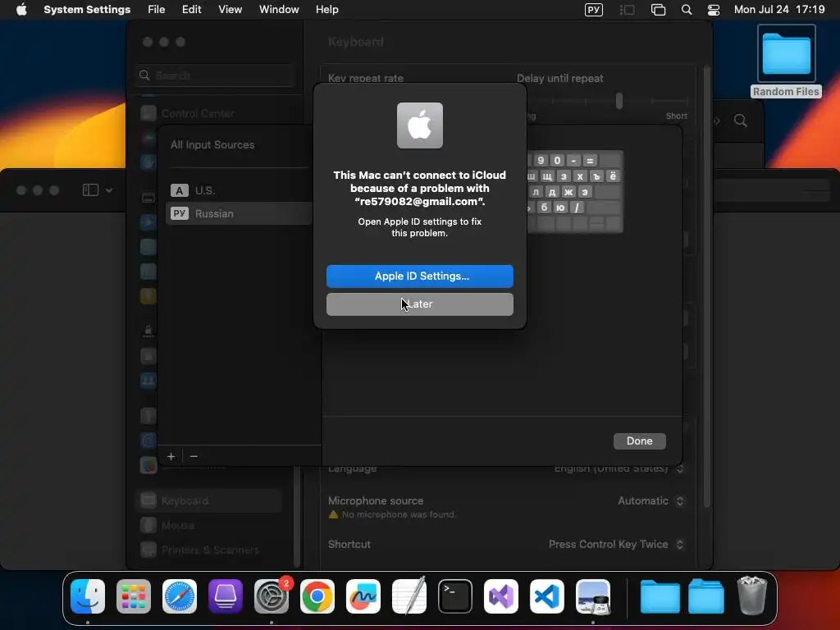Open Terminal from the Dock
This screenshot has height=630, width=840.
click(x=454, y=596)
